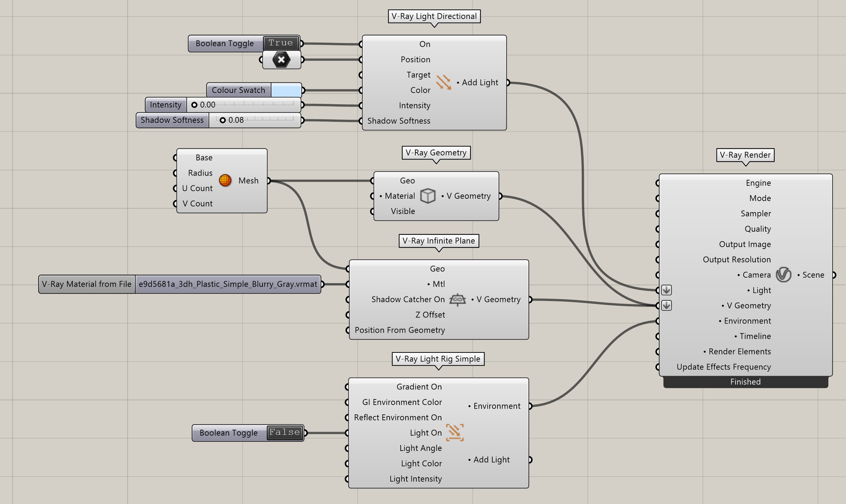The width and height of the screenshot is (846, 504).
Task: Click the Visible input on V-Ray Geometry
Action: tap(403, 211)
